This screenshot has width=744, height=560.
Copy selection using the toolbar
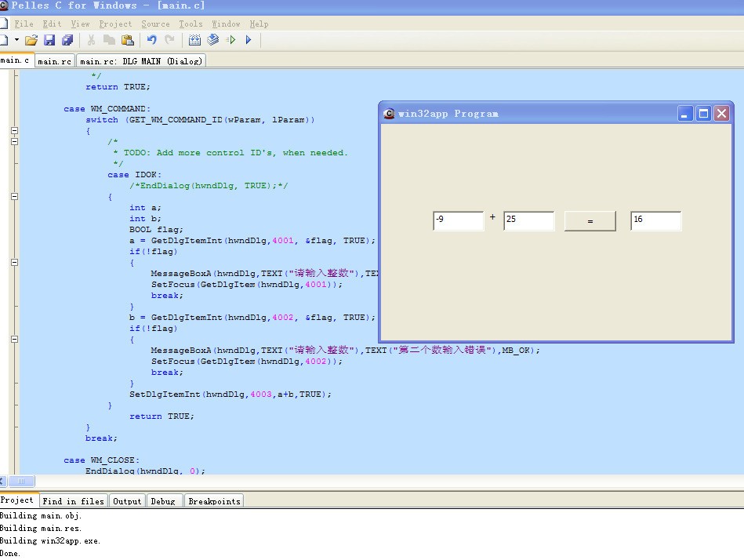tap(109, 40)
